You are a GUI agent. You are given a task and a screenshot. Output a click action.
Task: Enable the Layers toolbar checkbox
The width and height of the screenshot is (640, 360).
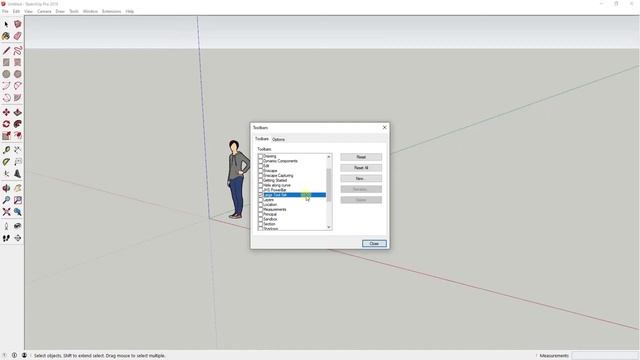(x=260, y=200)
